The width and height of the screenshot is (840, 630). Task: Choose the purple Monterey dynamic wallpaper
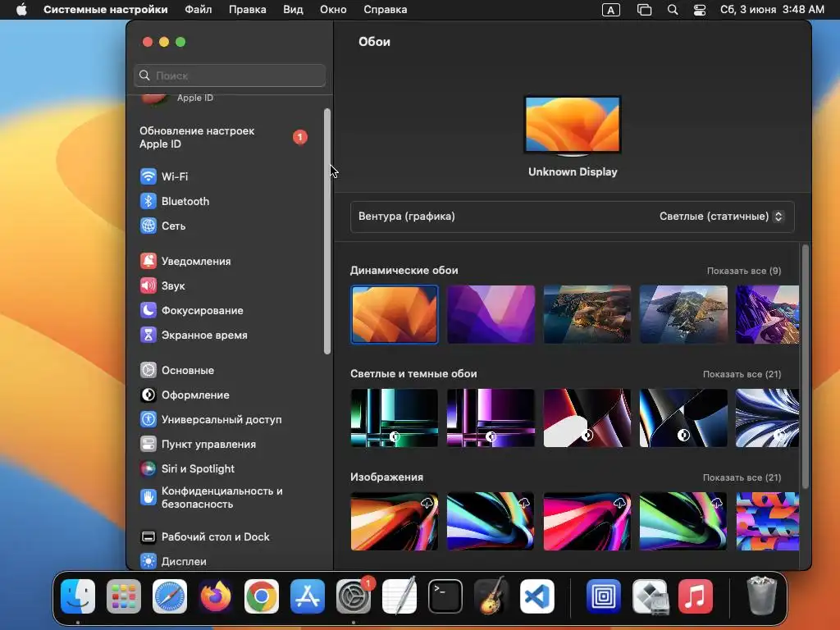[x=491, y=314]
